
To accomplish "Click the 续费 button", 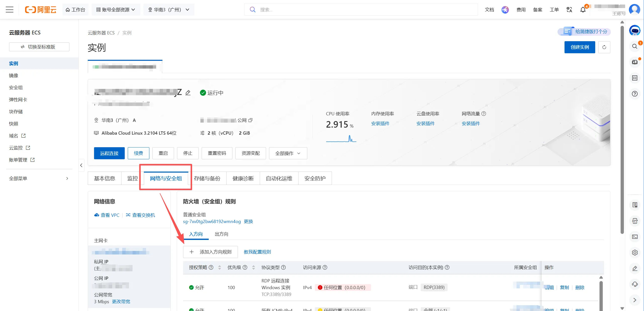I will [x=139, y=153].
